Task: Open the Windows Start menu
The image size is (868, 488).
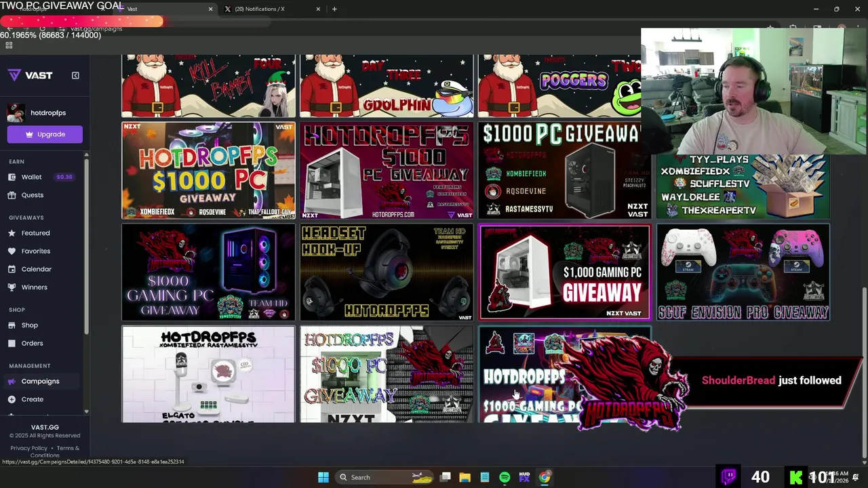Action: coord(323,477)
